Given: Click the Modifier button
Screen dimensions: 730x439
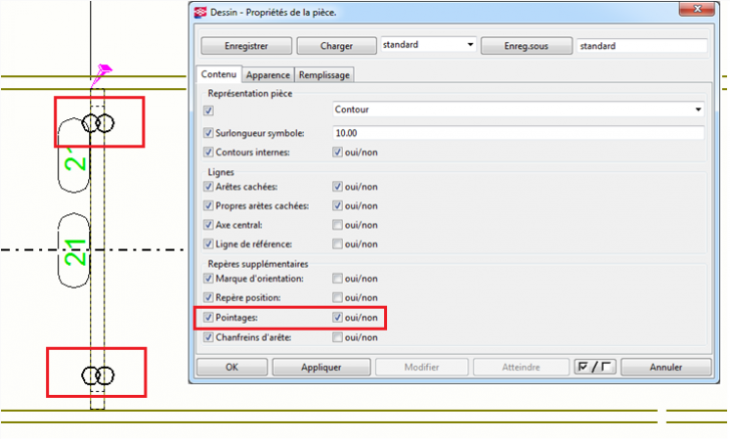Looking at the screenshot, I should coord(422,367).
